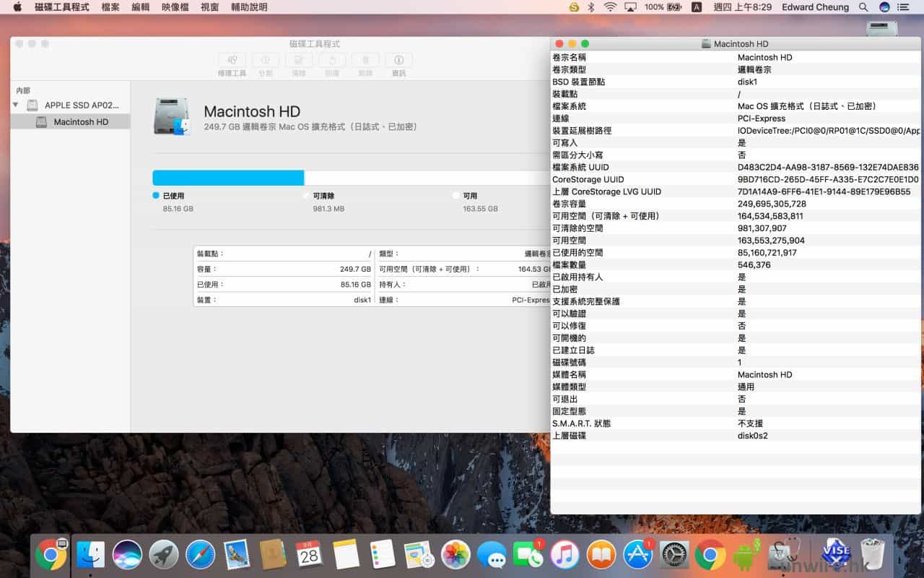This screenshot has height=578, width=924.
Task: Open Safari from the Dock
Action: (200, 555)
